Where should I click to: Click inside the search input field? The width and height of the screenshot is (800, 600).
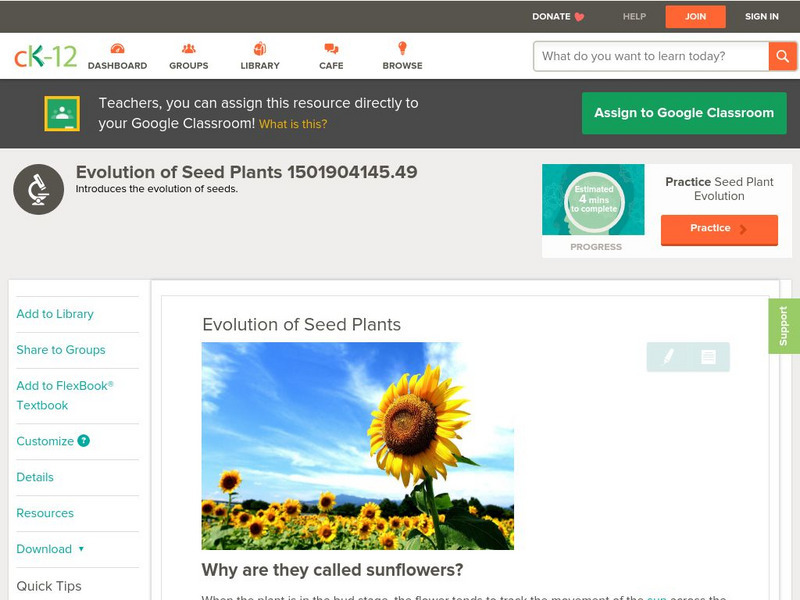640,56
